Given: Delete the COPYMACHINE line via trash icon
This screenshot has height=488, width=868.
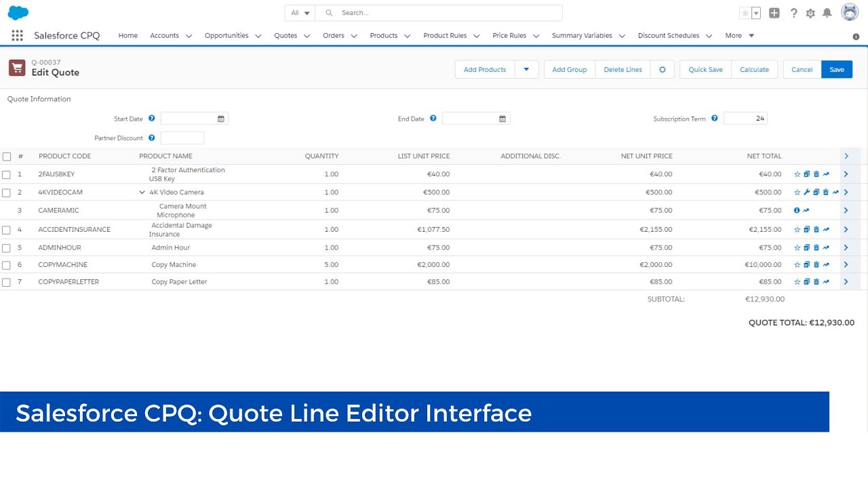Looking at the screenshot, I should 816,265.
